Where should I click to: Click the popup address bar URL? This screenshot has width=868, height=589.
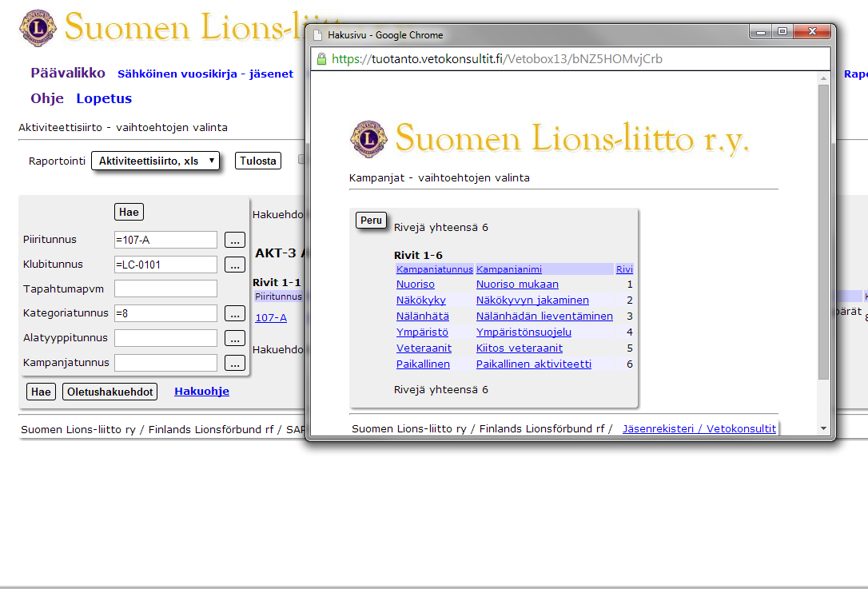tap(496, 58)
